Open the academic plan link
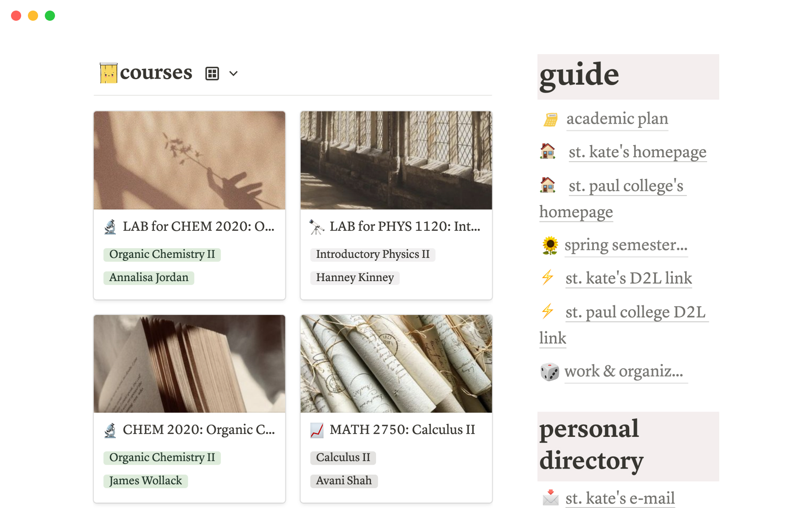This screenshot has width=812, height=508. point(617,119)
